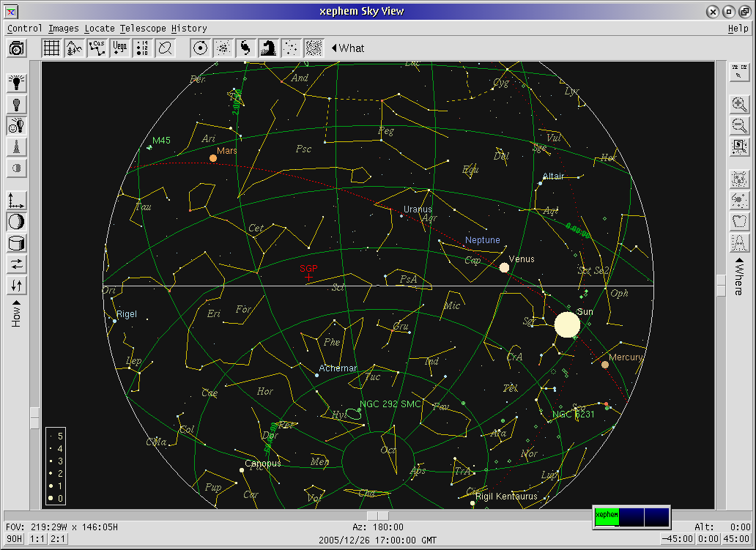Click the NGC 292 SMC label
Image resolution: width=756 pixels, height=550 pixels.
390,404
